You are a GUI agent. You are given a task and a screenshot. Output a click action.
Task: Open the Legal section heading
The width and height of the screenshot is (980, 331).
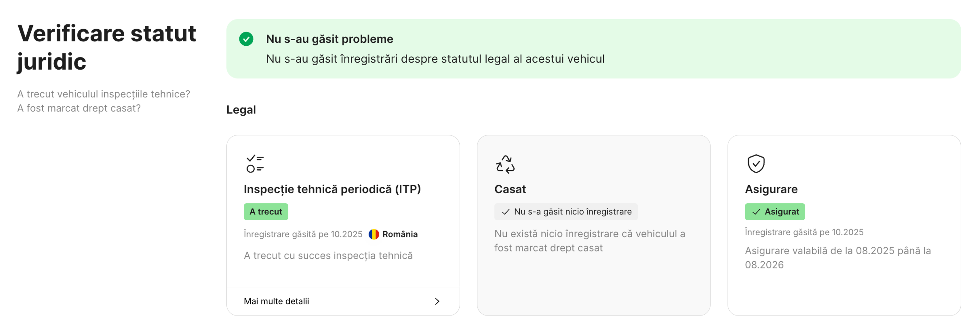point(240,110)
